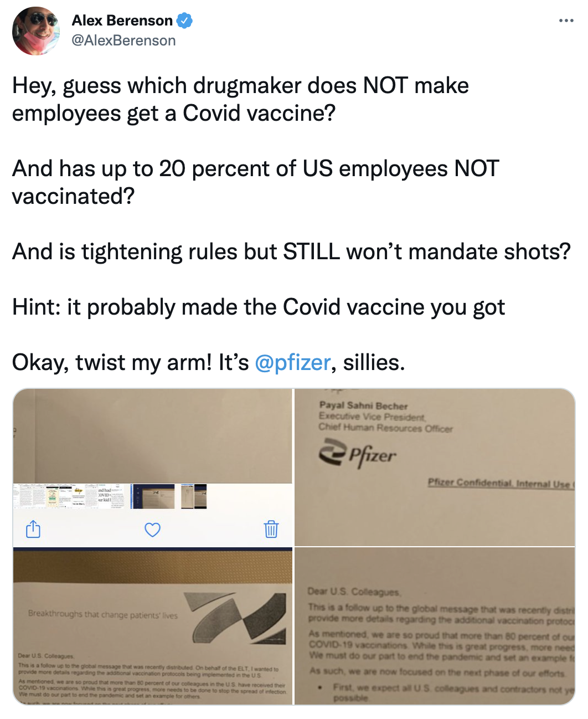This screenshot has height=719, width=588.
Task: Open the top-left attached photo
Action: click(152, 467)
